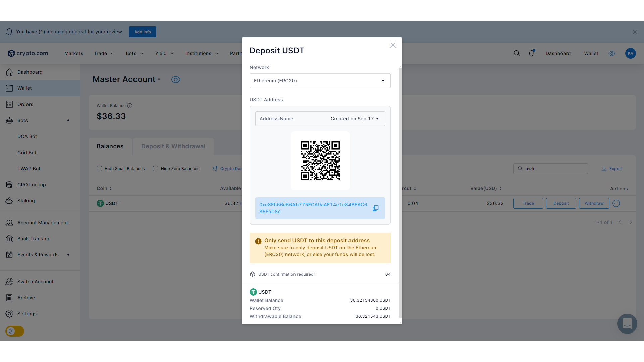Open the header notifications bell
This screenshot has width=644, height=362.
532,53
